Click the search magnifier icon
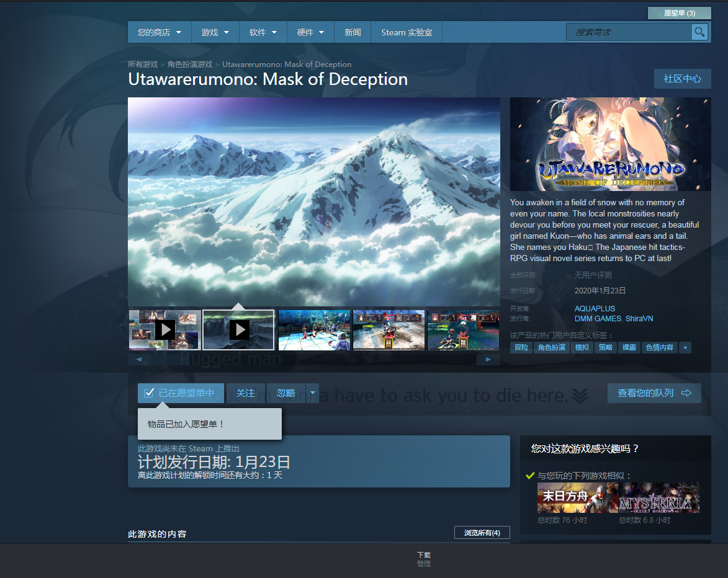 pyautogui.click(x=699, y=32)
